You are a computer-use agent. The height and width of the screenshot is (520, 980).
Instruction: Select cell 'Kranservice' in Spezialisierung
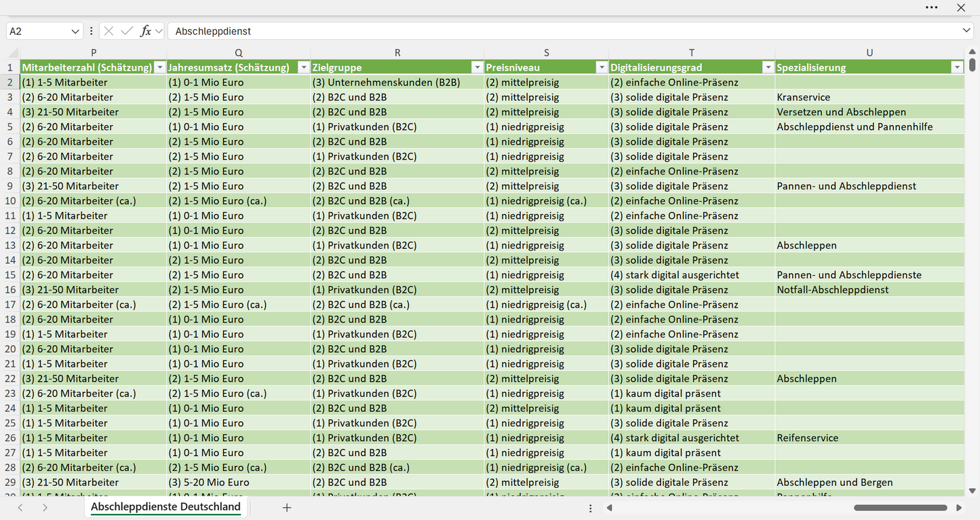869,97
